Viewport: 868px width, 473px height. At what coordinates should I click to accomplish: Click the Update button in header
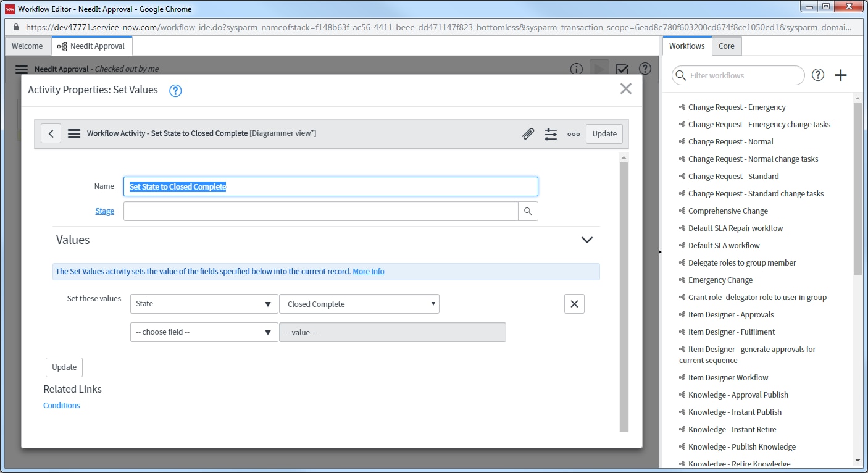click(x=604, y=133)
